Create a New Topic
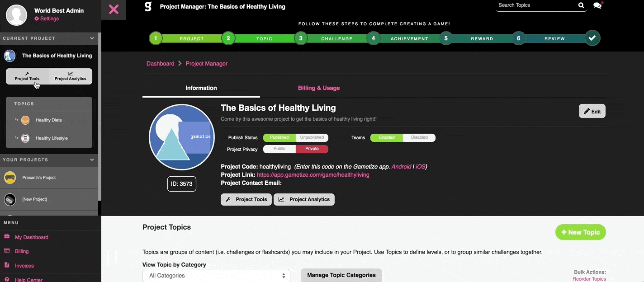The image size is (644, 282). [x=581, y=232]
